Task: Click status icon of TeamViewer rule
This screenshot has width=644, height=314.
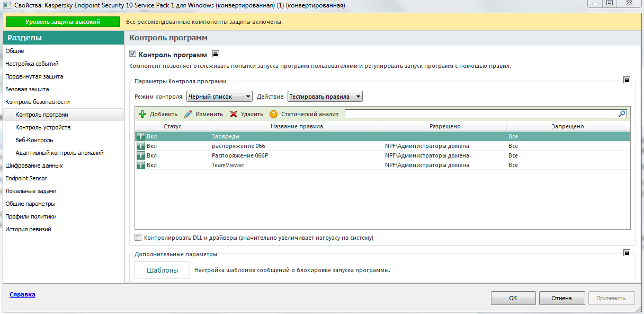Action: [141, 165]
